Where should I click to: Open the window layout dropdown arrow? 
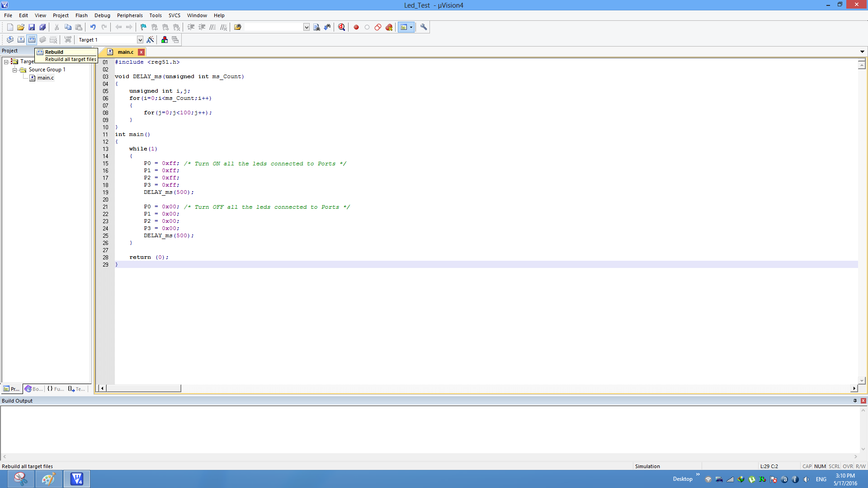click(411, 27)
